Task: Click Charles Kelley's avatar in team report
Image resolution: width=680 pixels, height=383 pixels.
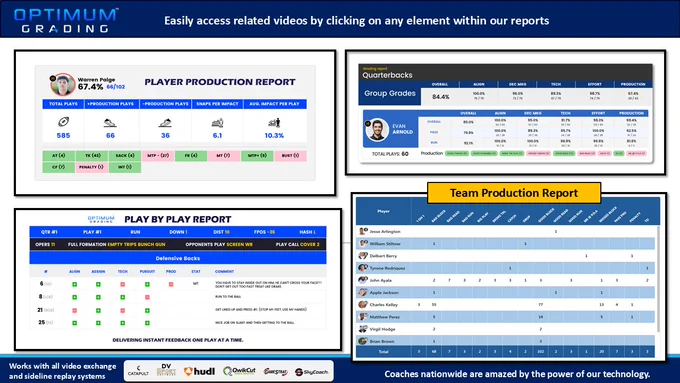Action: (363, 304)
